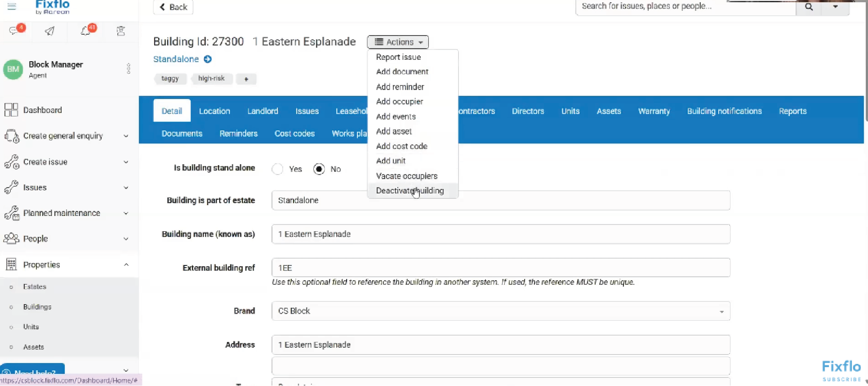Screen dimensions: 868x386
Task: Open the hamburger menu icon
Action: (12, 6)
